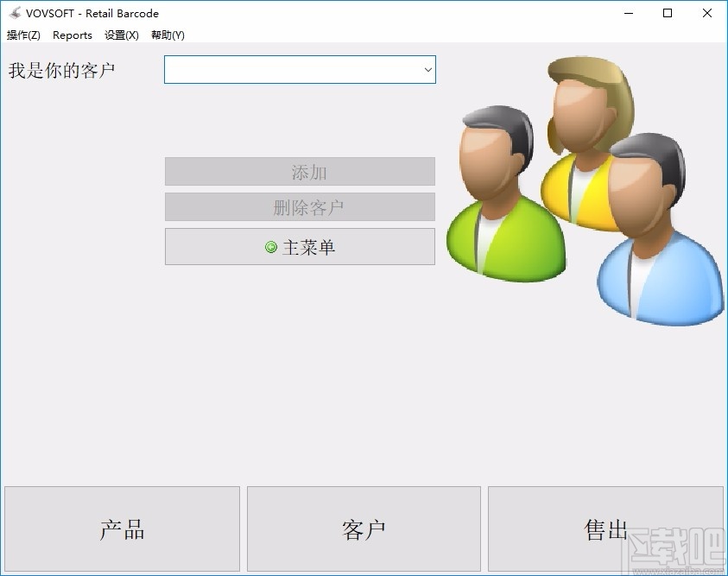Open the 设置(X) settings menu
This screenshot has height=576, width=728.
(121, 35)
